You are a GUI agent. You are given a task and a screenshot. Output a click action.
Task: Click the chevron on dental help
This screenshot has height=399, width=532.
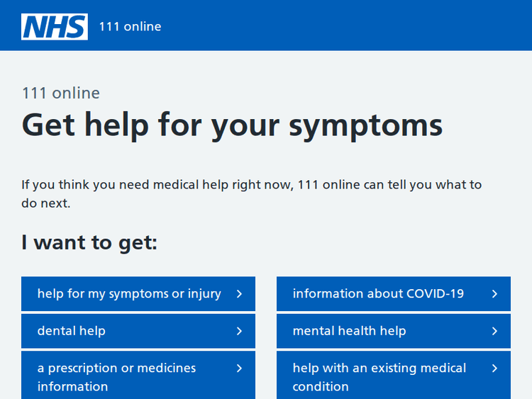(x=239, y=331)
